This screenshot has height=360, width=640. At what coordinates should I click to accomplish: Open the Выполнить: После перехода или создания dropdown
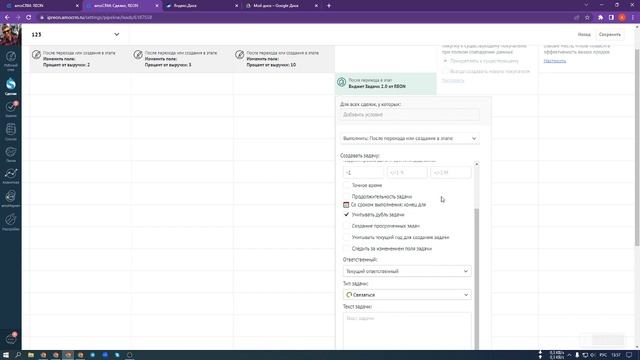pos(409,138)
